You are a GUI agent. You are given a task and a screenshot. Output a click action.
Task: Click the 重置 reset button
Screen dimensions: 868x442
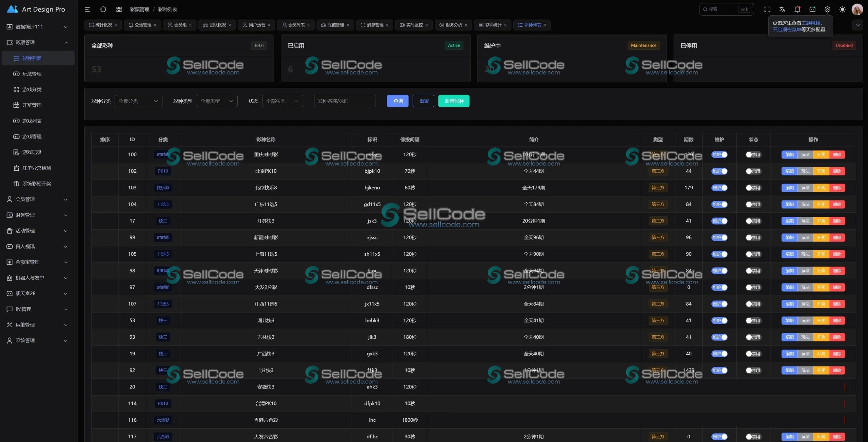(x=423, y=101)
